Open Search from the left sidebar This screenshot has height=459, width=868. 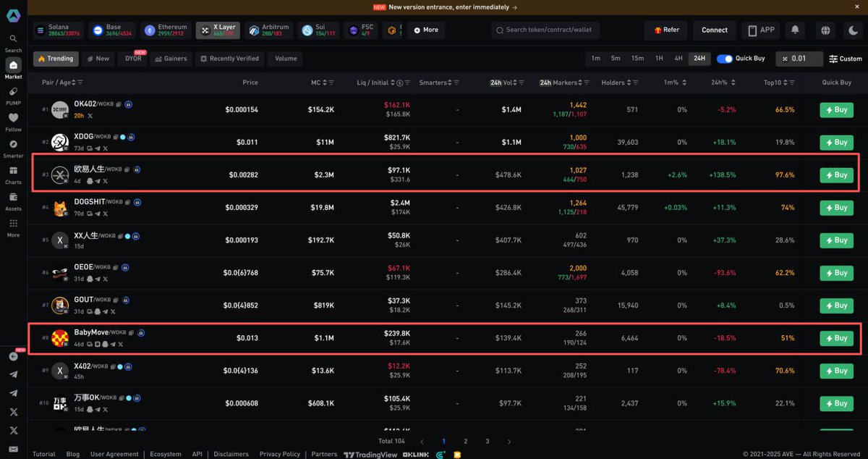click(x=13, y=43)
